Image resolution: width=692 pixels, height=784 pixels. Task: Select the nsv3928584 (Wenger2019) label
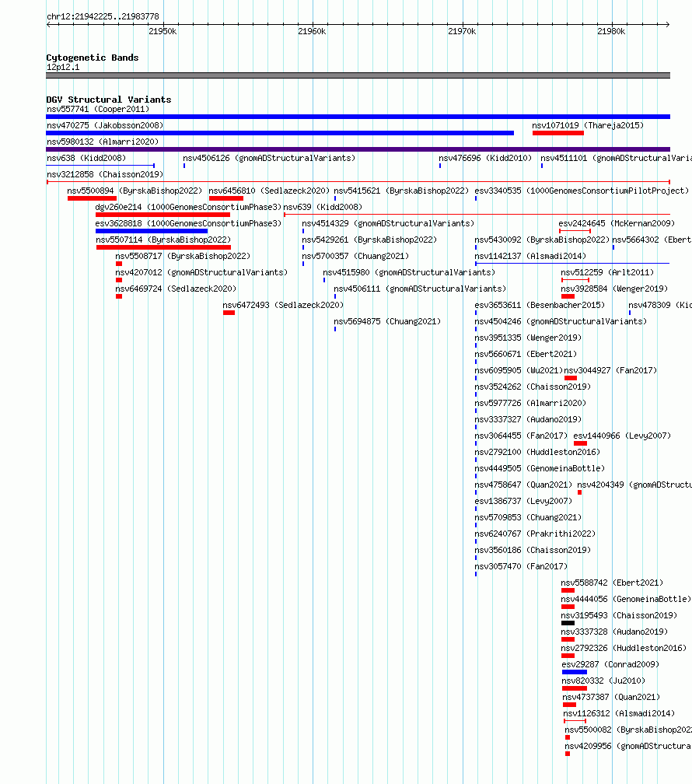click(614, 289)
